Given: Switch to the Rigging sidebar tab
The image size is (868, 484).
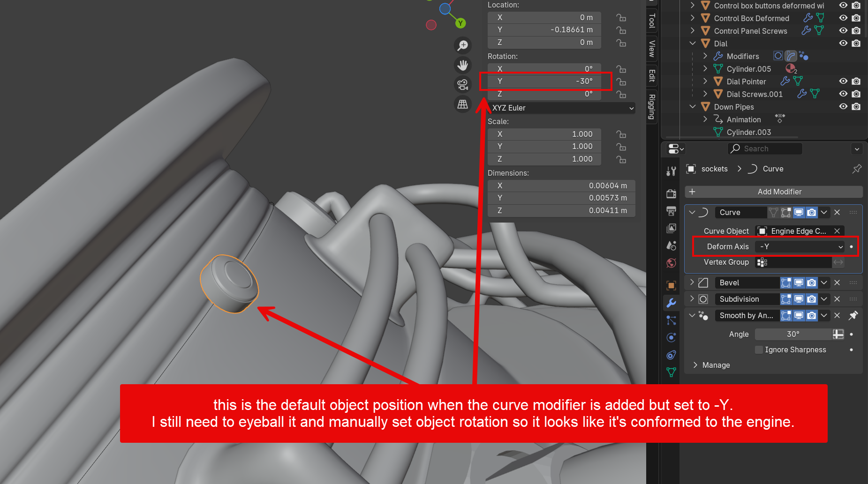Looking at the screenshot, I should pyautogui.click(x=651, y=107).
